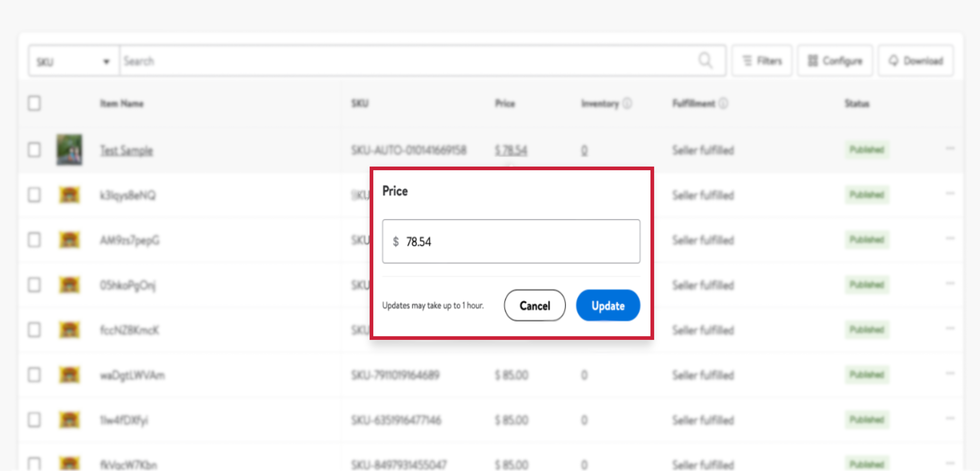Click the Cancel button in Price dialog
The image size is (980, 471).
[x=534, y=305]
